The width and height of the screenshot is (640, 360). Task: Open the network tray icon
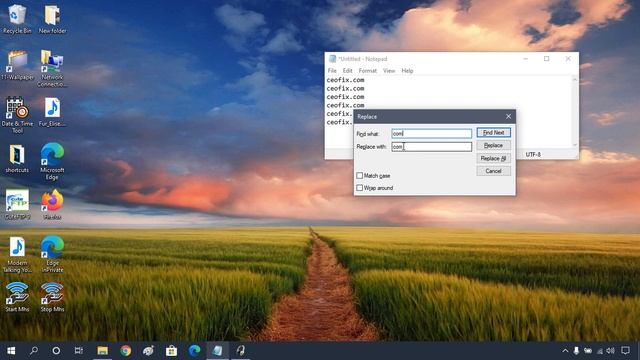[600, 351]
